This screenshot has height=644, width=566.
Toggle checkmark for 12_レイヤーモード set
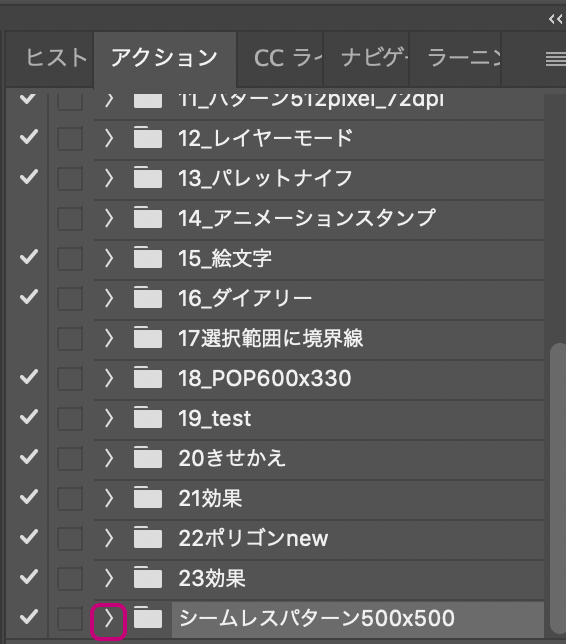(x=29, y=137)
